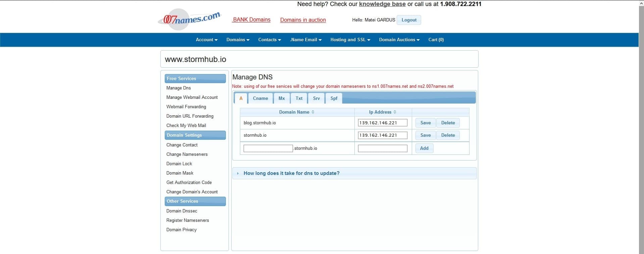Go to Domains in auction link
The height and width of the screenshot is (254, 644).
tap(303, 20)
